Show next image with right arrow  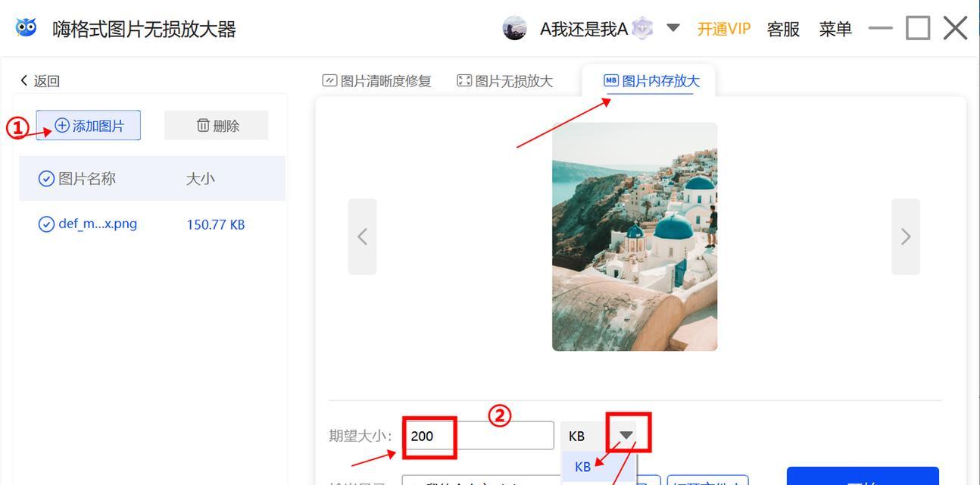coord(906,236)
